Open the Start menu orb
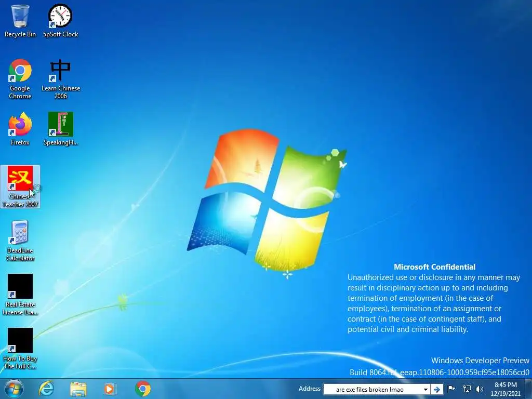Screen dimensions: 532x399 coord(14,389)
